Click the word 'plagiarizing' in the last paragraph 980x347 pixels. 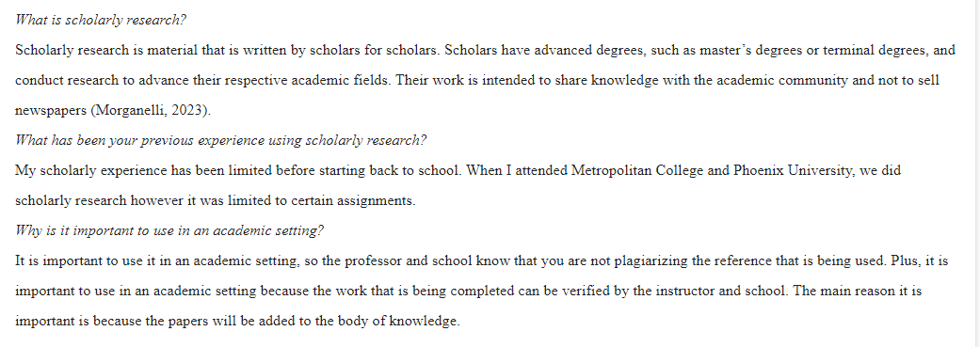[x=651, y=260]
